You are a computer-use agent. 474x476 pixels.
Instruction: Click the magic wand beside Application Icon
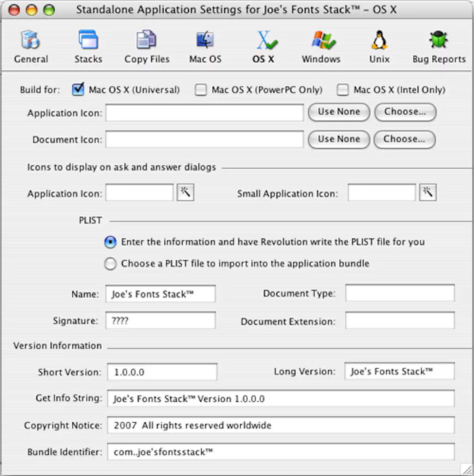click(x=185, y=192)
